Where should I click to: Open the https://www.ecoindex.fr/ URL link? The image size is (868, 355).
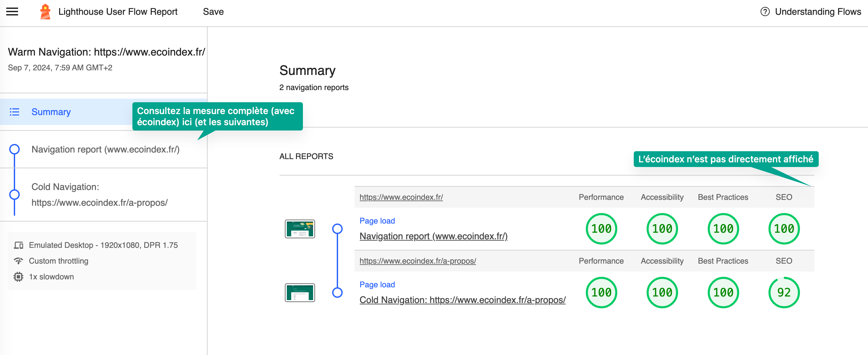[x=401, y=197]
